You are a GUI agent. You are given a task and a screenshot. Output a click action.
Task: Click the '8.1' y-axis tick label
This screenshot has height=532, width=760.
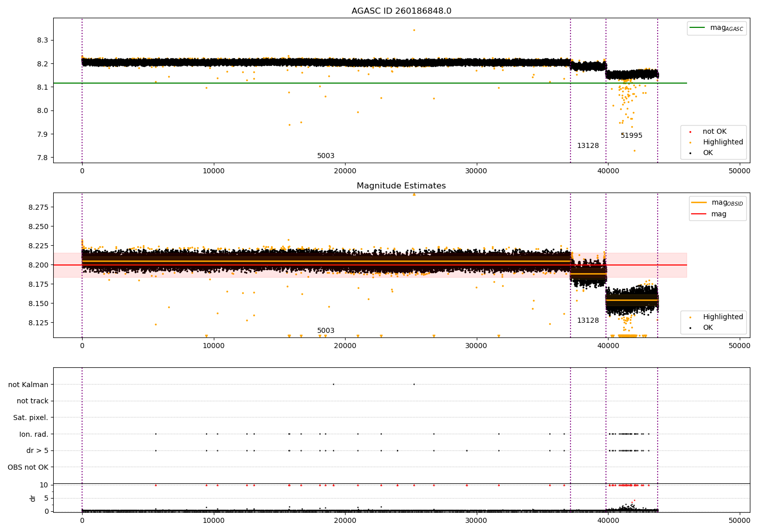(x=43, y=88)
